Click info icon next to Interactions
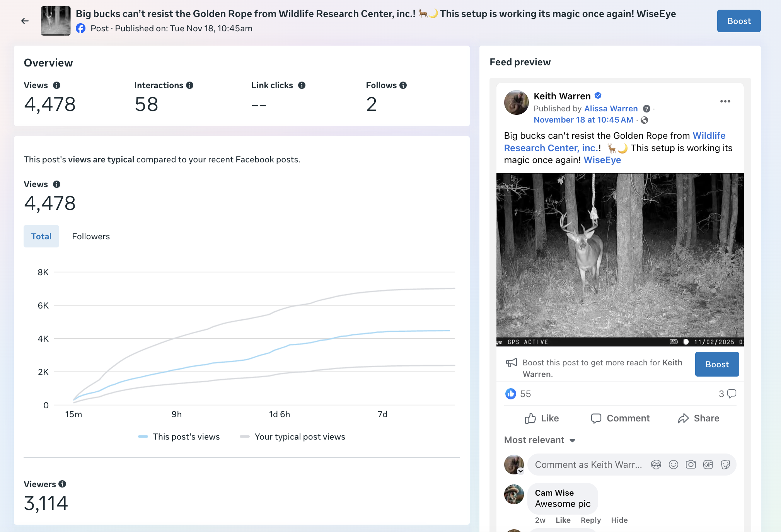 point(189,85)
